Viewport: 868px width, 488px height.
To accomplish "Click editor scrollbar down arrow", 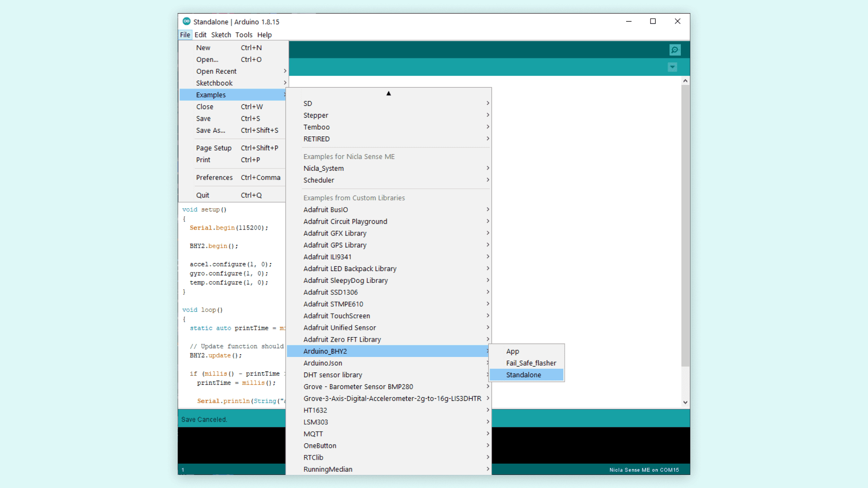I will click(x=685, y=402).
